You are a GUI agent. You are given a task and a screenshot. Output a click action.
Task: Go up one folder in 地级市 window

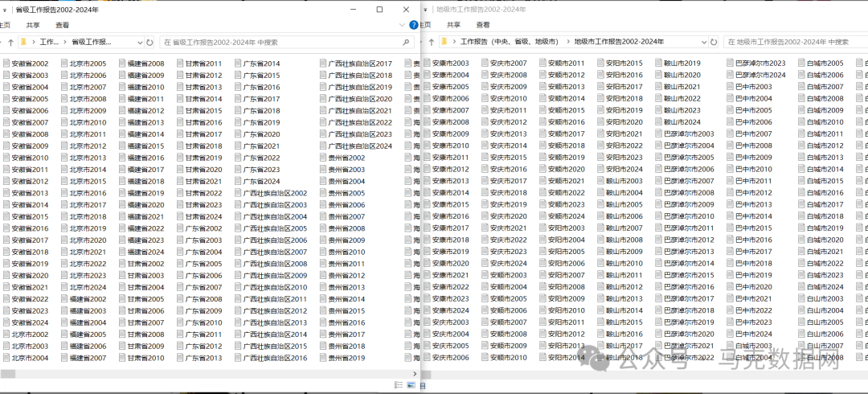click(x=432, y=42)
